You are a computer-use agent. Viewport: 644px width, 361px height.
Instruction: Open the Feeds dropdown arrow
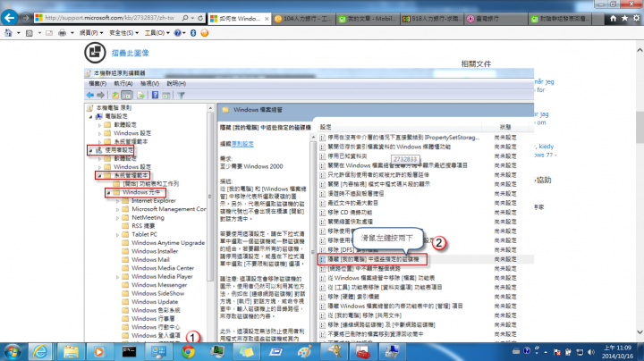39,33
